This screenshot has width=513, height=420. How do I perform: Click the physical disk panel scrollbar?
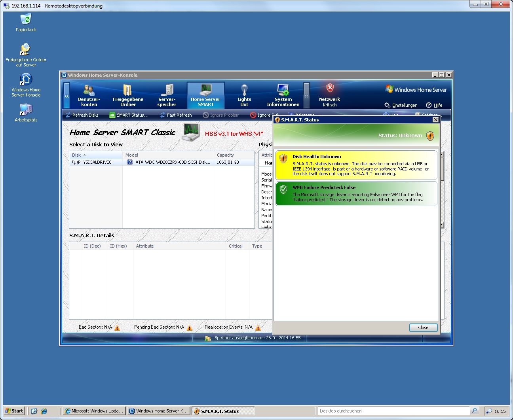(x=442, y=189)
